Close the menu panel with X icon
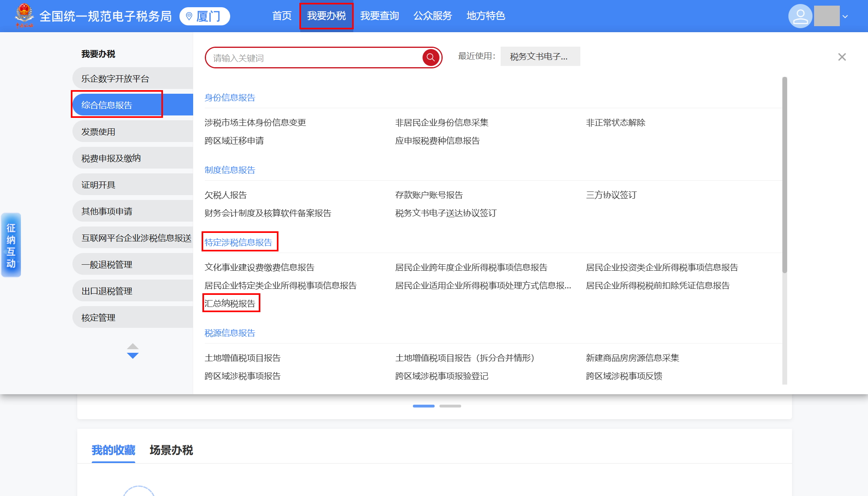The height and width of the screenshot is (496, 868). 842,57
